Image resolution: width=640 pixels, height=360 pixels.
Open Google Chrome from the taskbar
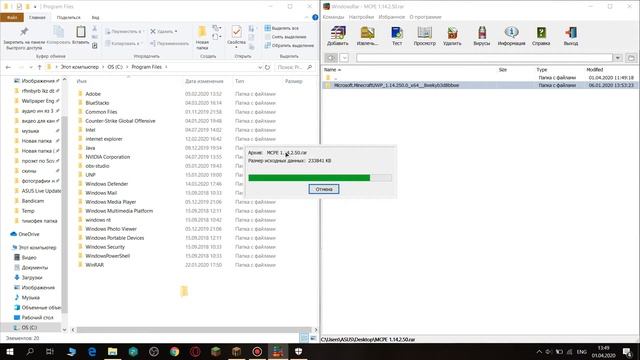click(175, 351)
